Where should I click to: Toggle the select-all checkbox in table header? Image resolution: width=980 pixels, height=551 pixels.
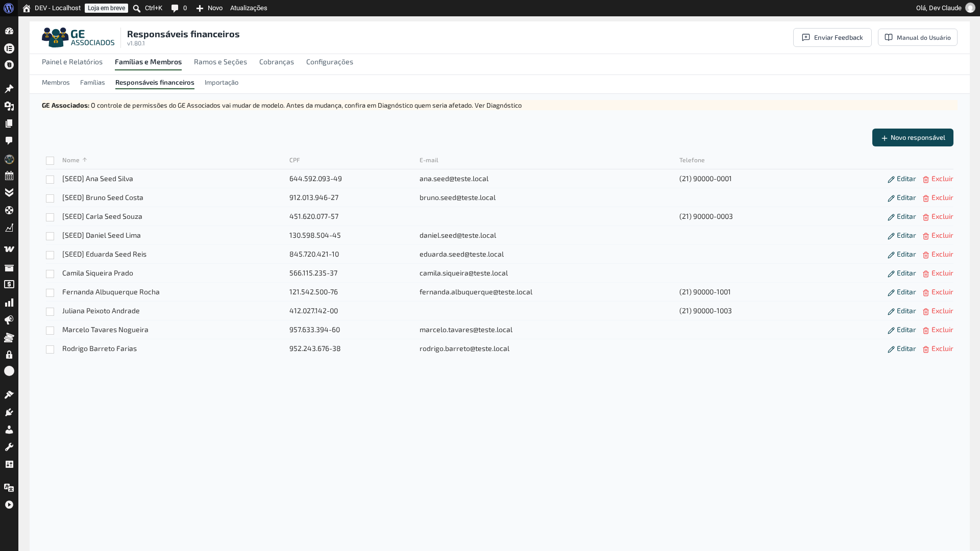click(x=50, y=161)
